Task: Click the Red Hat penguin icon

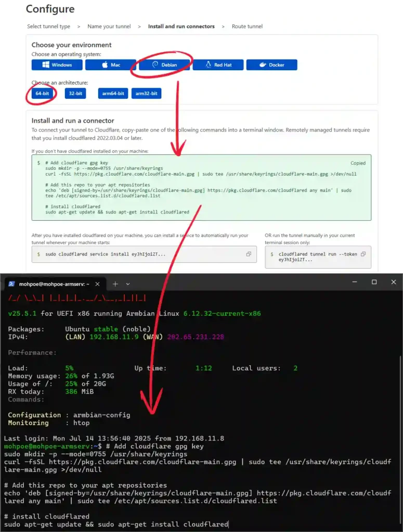Action: tap(209, 64)
